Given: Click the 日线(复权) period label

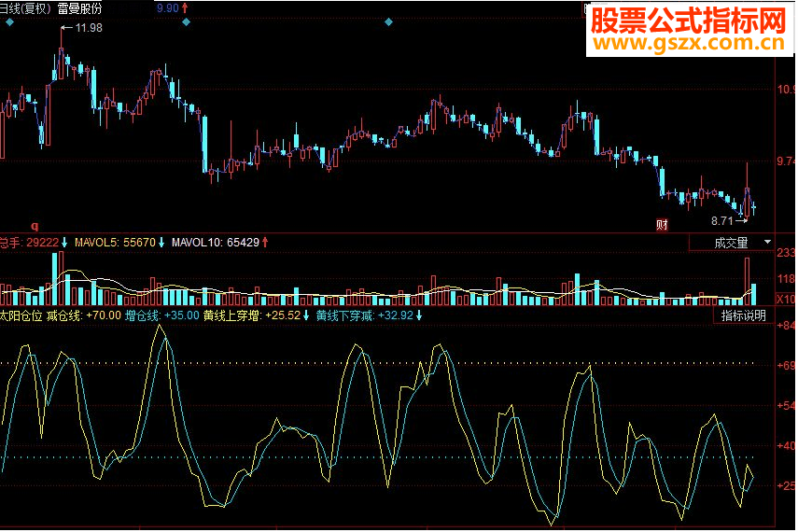Looking at the screenshot, I should [26, 8].
